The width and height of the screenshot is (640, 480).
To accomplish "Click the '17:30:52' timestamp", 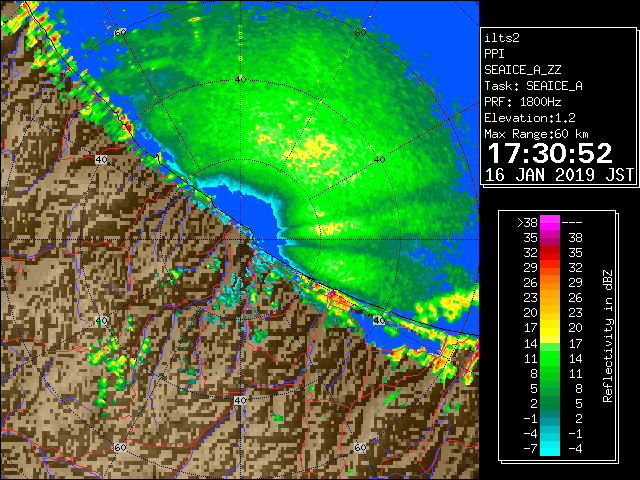I will [550, 153].
